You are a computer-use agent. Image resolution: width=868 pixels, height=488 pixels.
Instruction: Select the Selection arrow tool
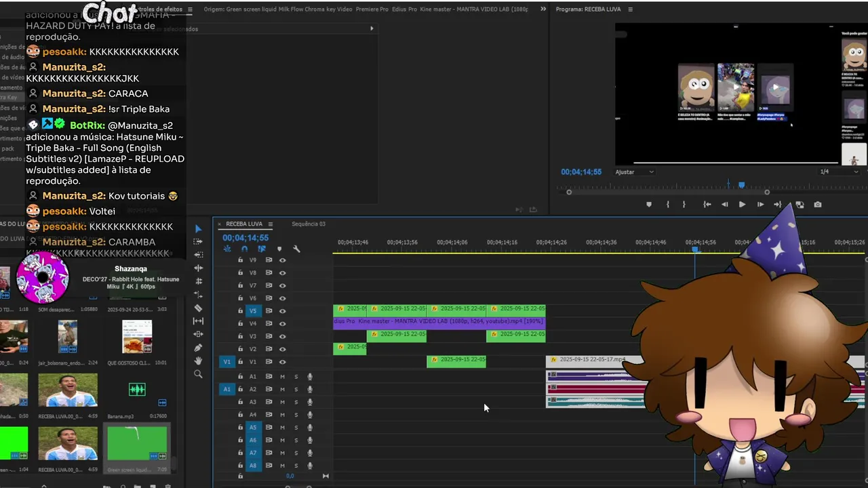tap(198, 228)
